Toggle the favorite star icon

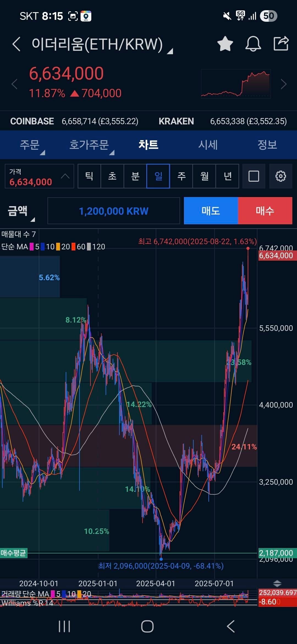(x=225, y=44)
